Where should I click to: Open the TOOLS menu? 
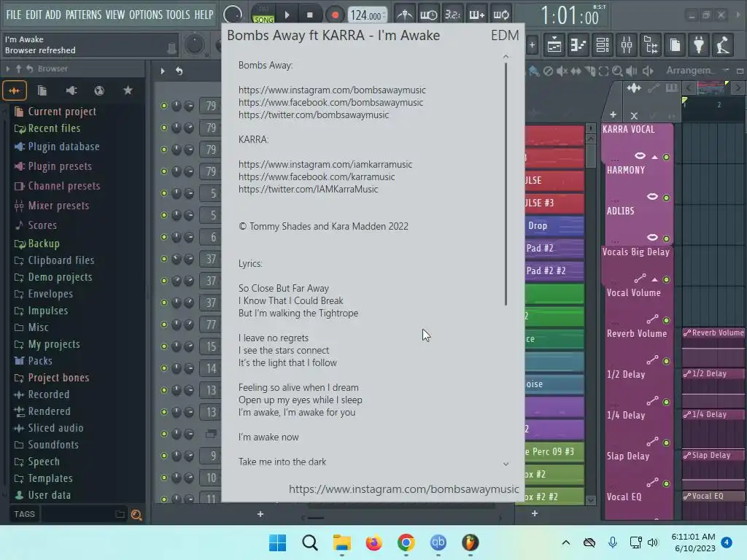(x=178, y=15)
